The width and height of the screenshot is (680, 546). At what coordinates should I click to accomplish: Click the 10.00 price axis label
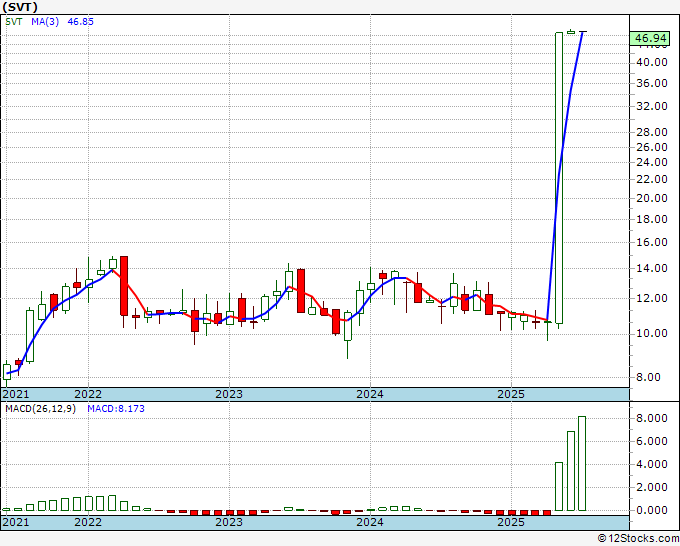(x=652, y=333)
